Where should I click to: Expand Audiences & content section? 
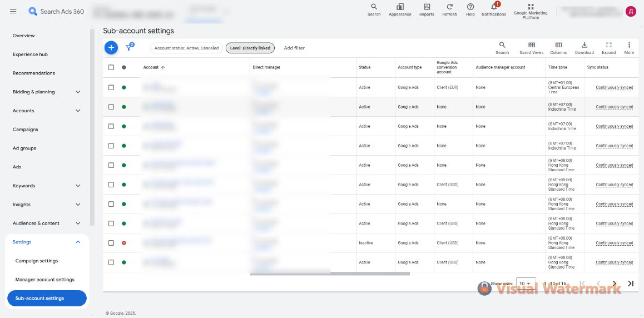point(78,223)
